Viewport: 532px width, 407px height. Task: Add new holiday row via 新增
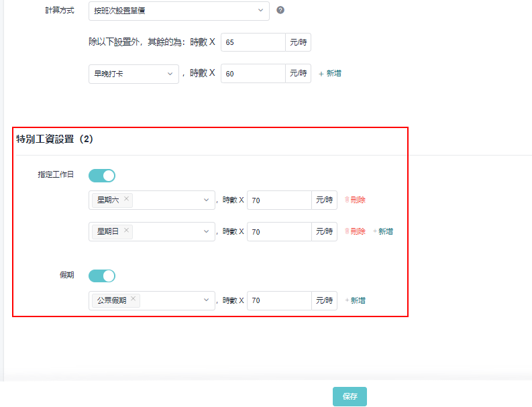point(356,300)
